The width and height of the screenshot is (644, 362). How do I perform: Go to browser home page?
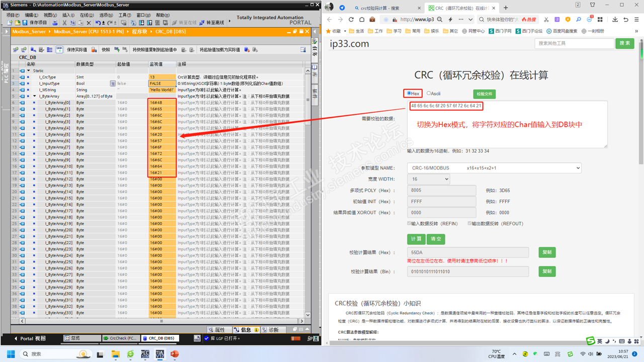click(x=362, y=20)
